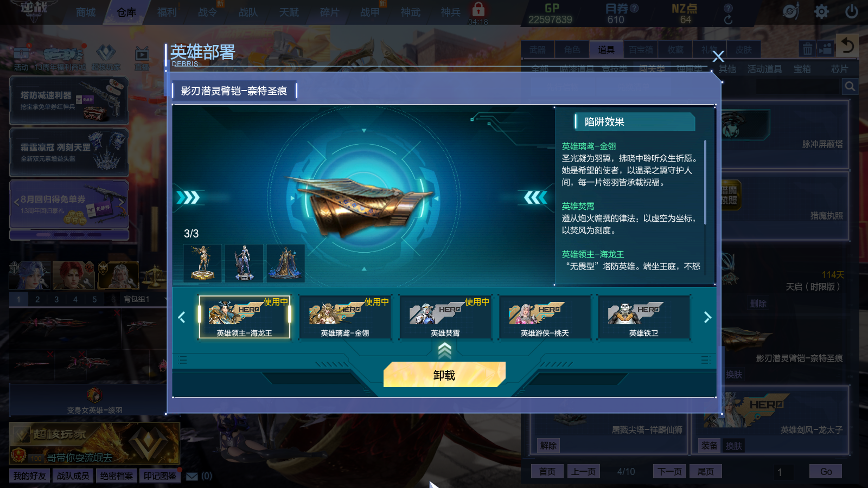
Task: Open the mail envelope icon
Action: [192, 476]
